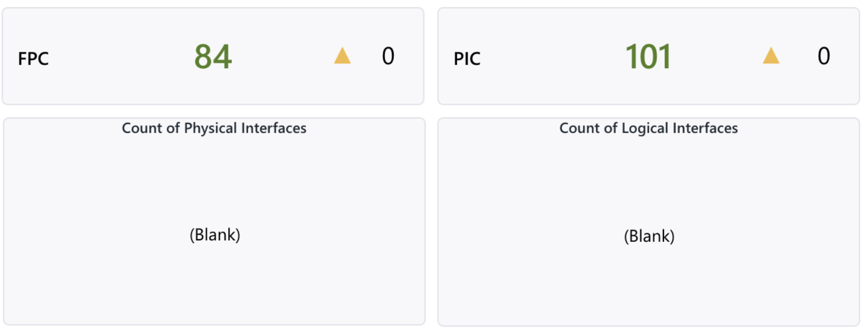
Task: Click (Blank) value under Physical Interfaces
Action: (x=215, y=235)
